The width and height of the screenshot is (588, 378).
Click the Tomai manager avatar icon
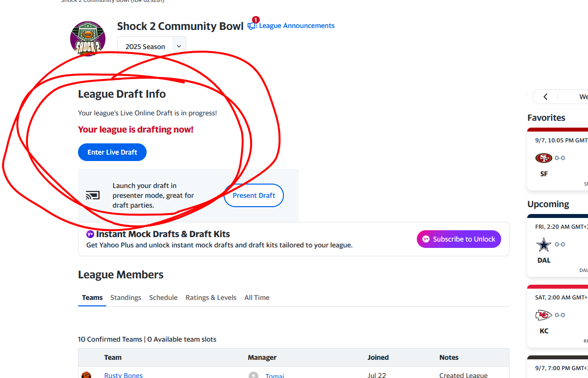[x=254, y=376]
